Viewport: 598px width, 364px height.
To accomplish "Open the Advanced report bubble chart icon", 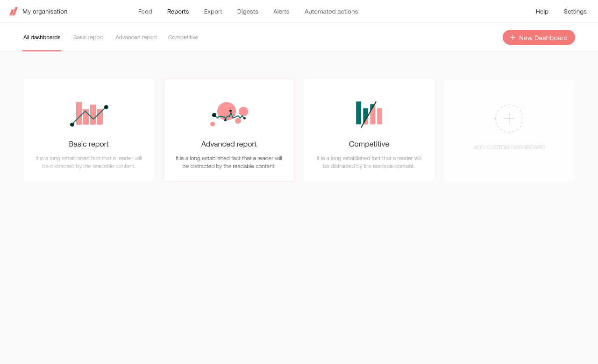I will (229, 114).
